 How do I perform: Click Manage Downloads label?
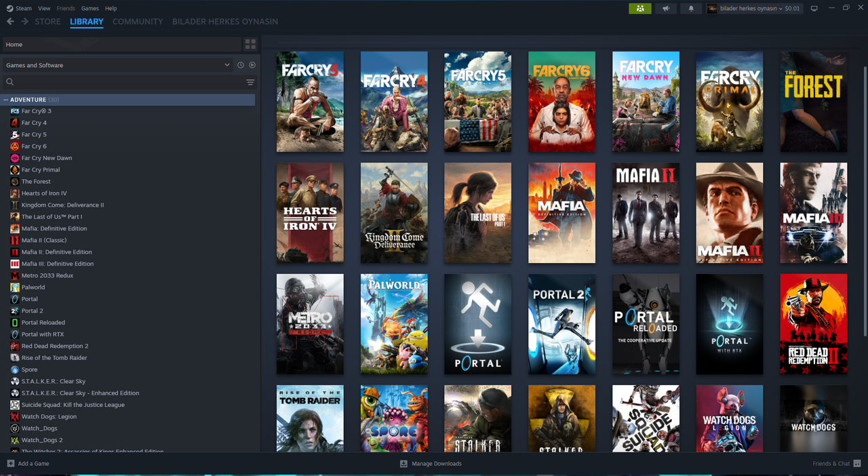pos(437,463)
